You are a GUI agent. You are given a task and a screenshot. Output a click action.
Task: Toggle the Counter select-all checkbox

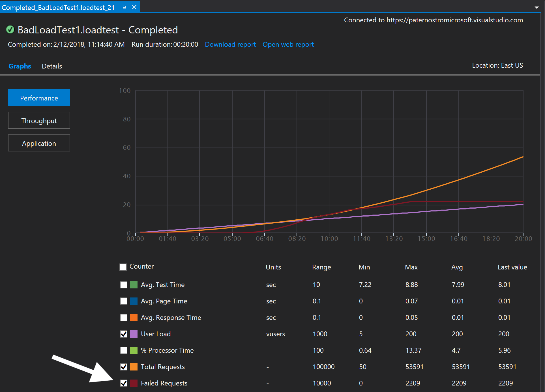123,267
